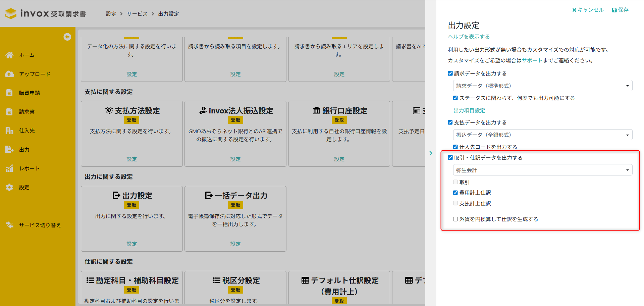Viewport: 644px width, 306px height.
Task: Check 外貨を円換算して仕訳を生成する
Action: click(455, 219)
